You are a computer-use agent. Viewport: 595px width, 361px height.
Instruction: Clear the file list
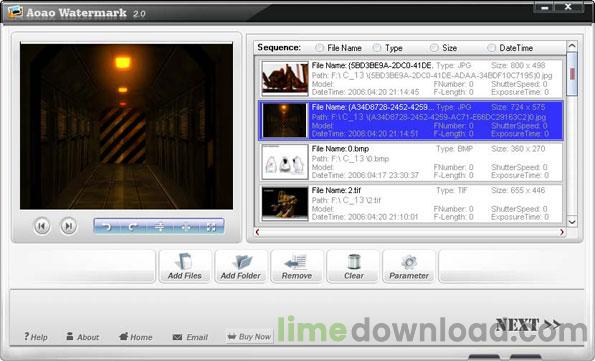pyautogui.click(x=353, y=267)
